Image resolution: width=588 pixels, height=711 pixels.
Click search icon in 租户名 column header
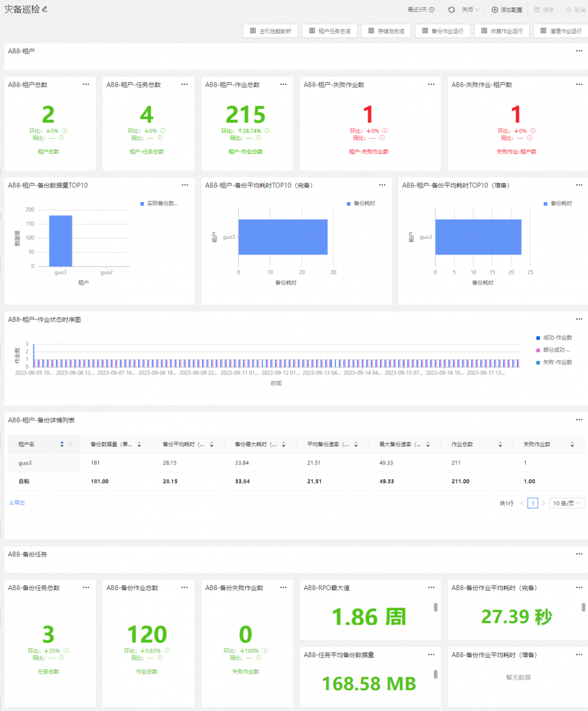click(x=71, y=444)
